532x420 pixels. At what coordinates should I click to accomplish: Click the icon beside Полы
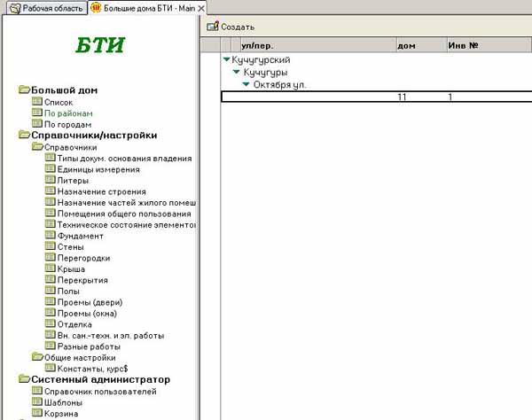(x=51, y=290)
